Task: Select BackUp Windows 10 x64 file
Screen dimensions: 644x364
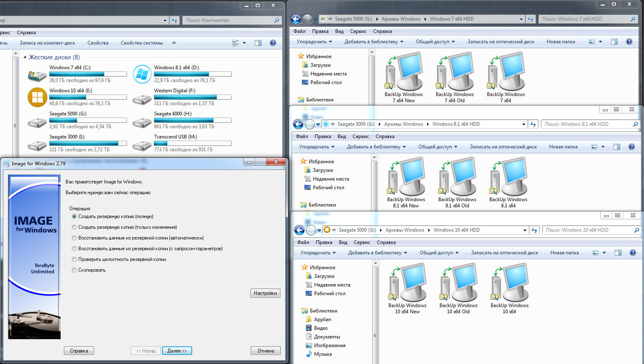Action: (x=510, y=289)
